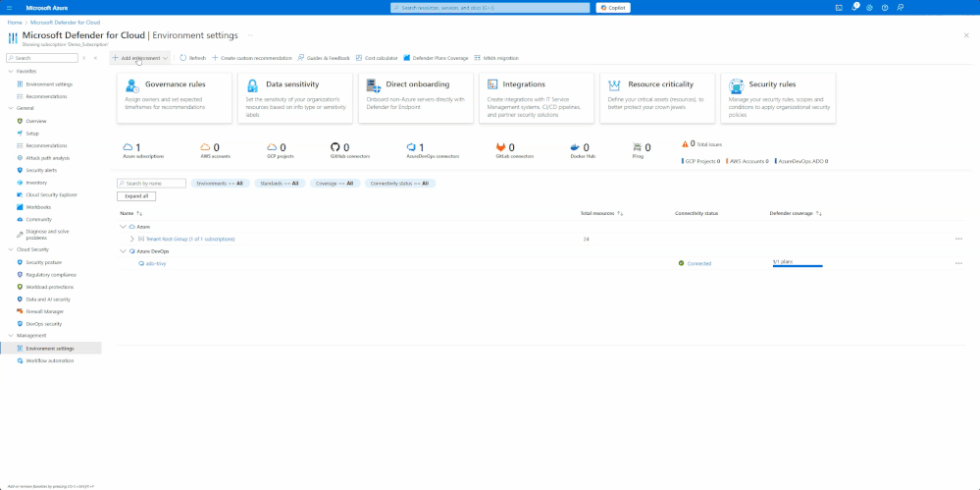Click the Copilot button
This screenshot has height=490, width=980.
click(613, 8)
